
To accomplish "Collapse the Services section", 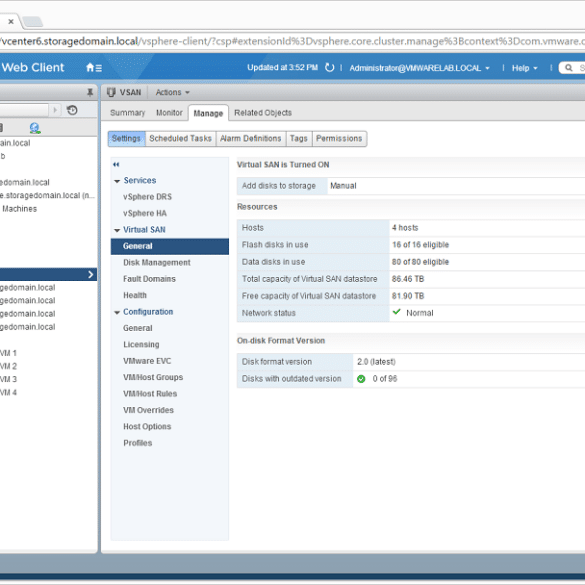I will pos(117,181).
